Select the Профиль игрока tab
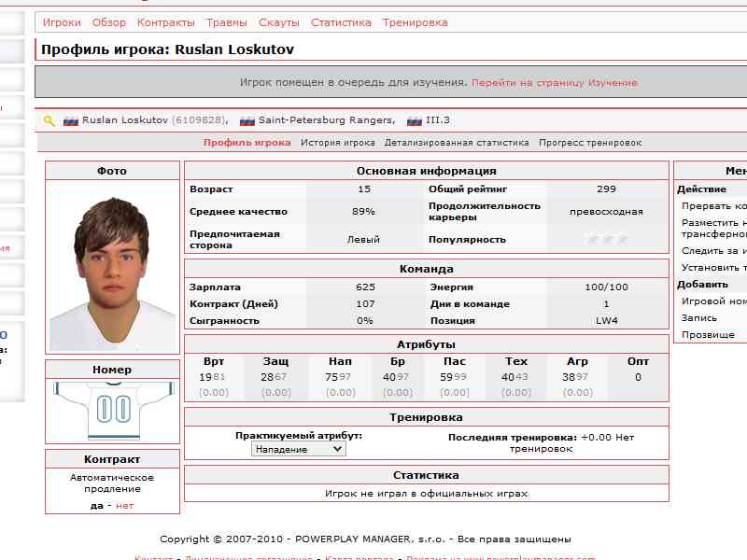The height and width of the screenshot is (560, 747). click(247, 143)
